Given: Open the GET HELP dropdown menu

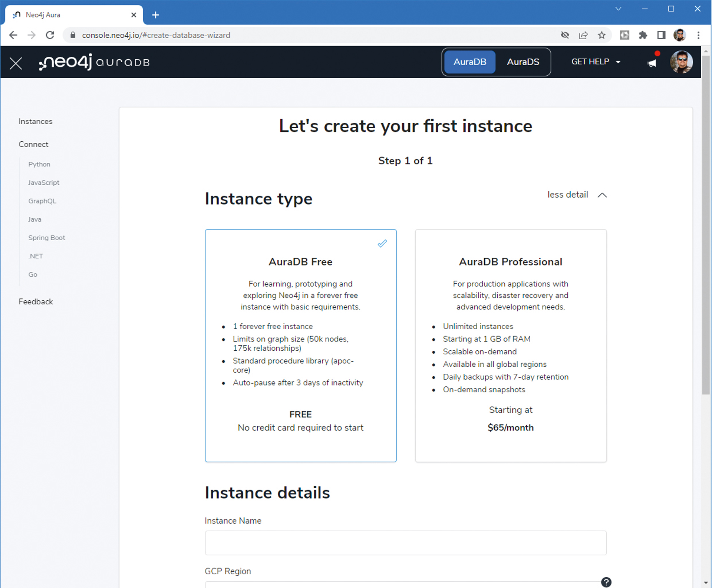Looking at the screenshot, I should point(596,62).
